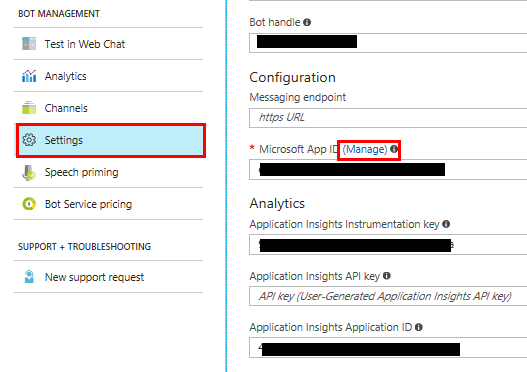Click info icon for Instrumentation key
The image size is (527, 372).
(446, 224)
